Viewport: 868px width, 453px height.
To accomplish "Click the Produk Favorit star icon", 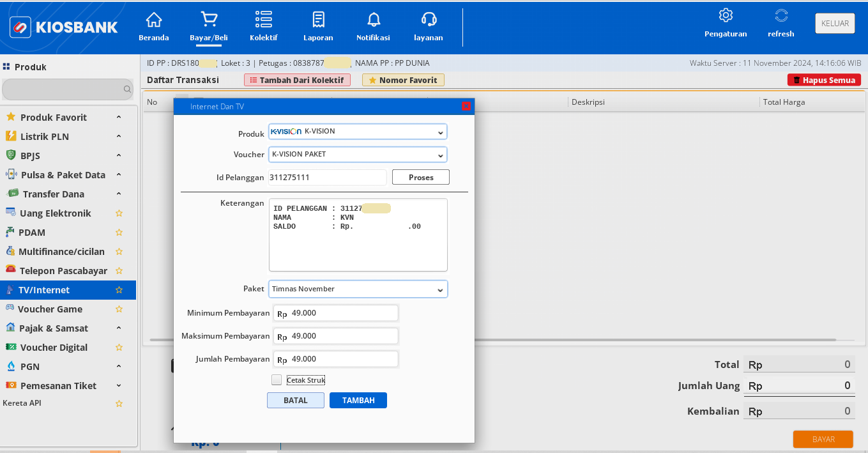I will click(x=11, y=117).
